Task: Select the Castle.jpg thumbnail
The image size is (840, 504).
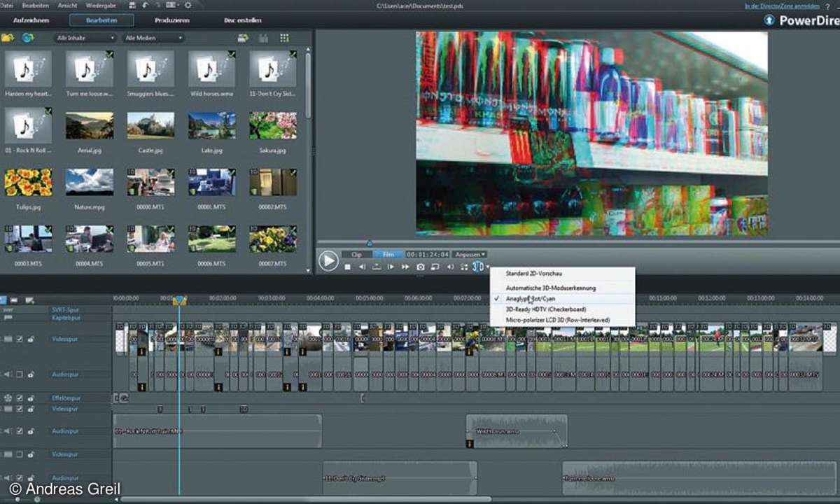Action: [x=150, y=126]
